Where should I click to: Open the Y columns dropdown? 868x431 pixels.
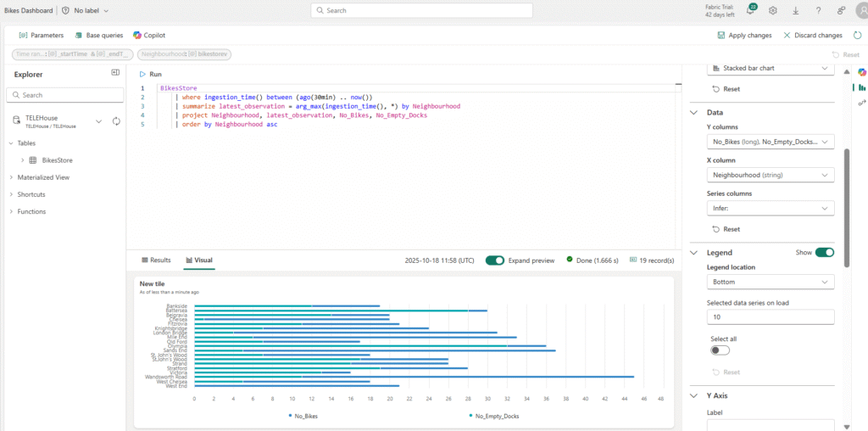(771, 143)
